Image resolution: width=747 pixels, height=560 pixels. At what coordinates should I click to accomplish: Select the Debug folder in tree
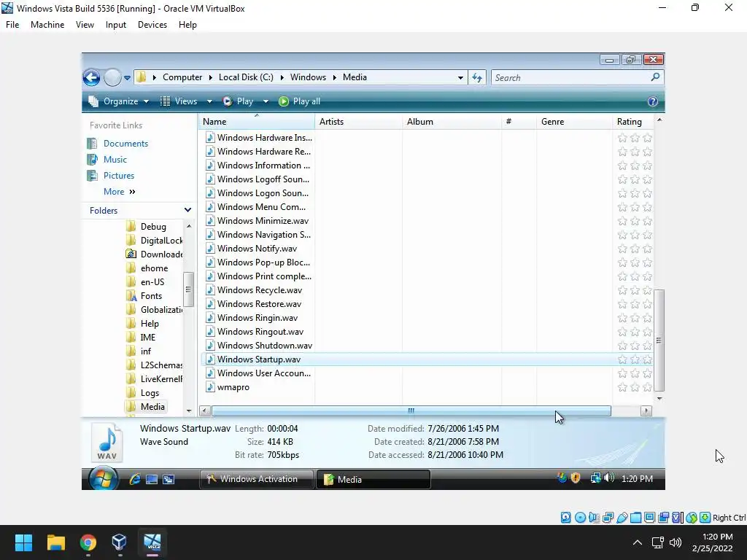coord(153,227)
